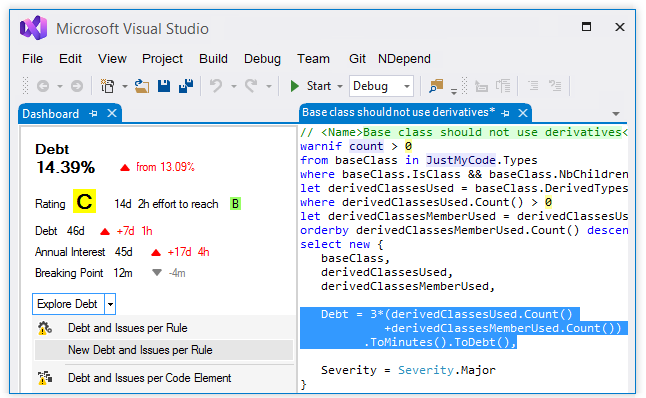Open the Team menu
The image size is (646, 398).
click(314, 59)
